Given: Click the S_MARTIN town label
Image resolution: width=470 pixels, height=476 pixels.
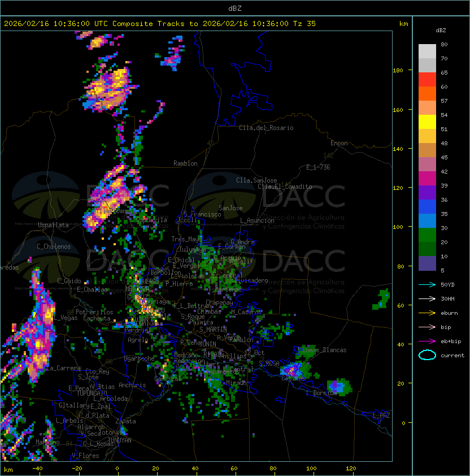Looking at the screenshot, I should (213, 330).
